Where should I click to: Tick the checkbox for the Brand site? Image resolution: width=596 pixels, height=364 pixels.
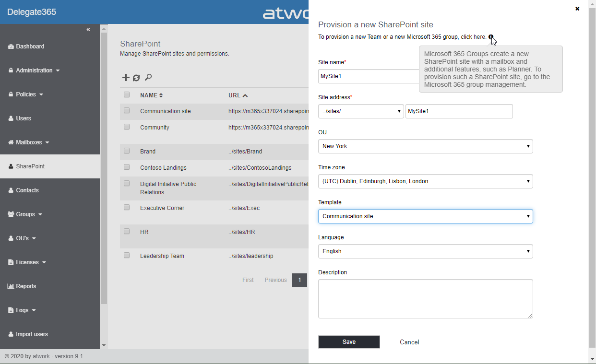(127, 151)
